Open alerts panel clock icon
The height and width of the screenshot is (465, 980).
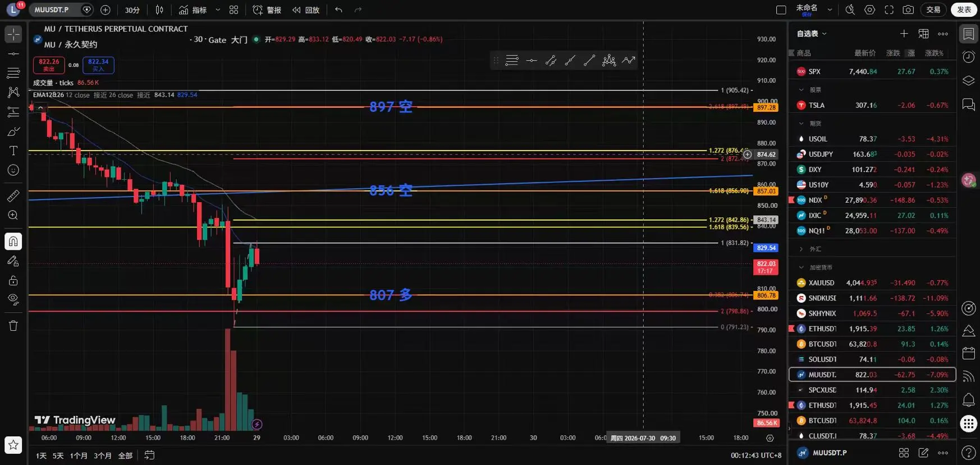969,57
